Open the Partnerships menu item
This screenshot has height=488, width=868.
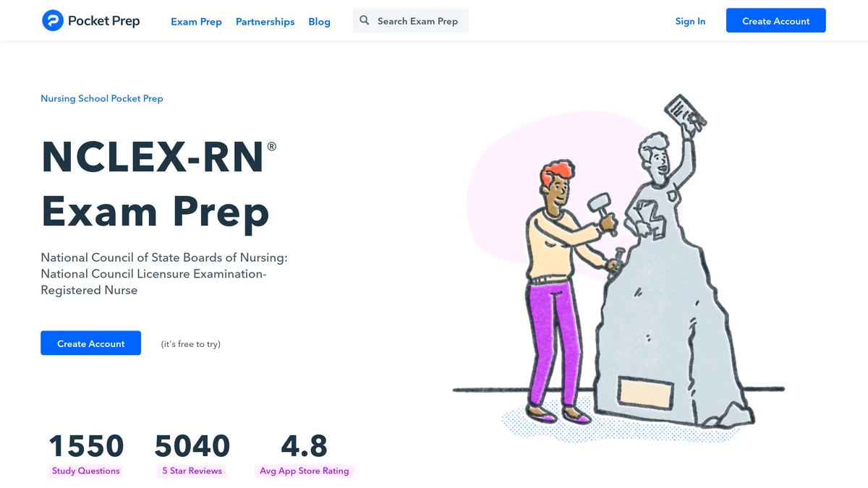pos(265,22)
